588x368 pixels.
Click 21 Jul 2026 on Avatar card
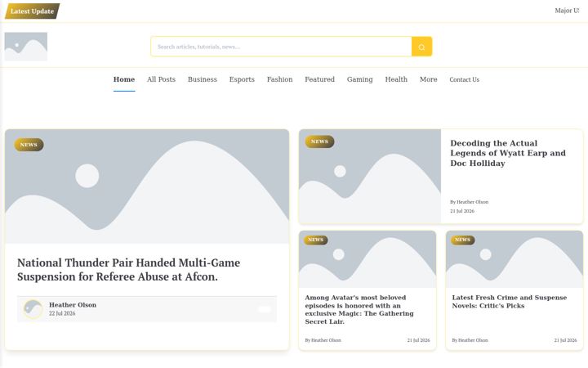418,340
